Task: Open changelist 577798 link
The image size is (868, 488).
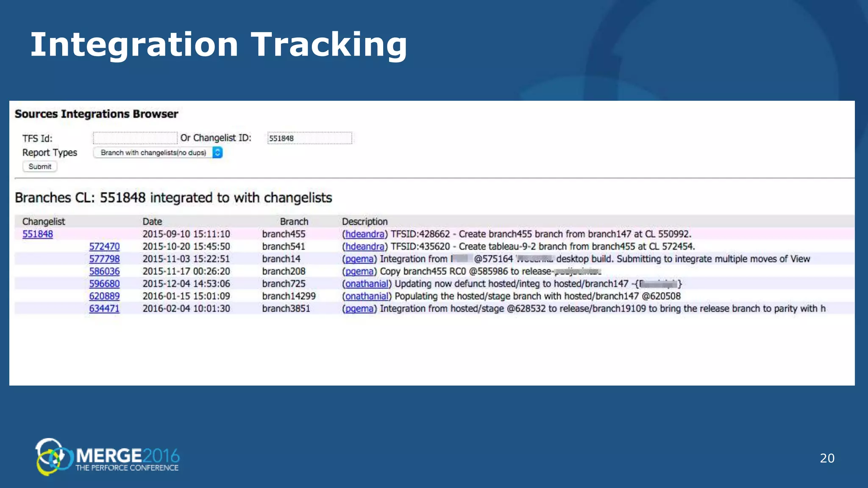Action: click(x=104, y=259)
